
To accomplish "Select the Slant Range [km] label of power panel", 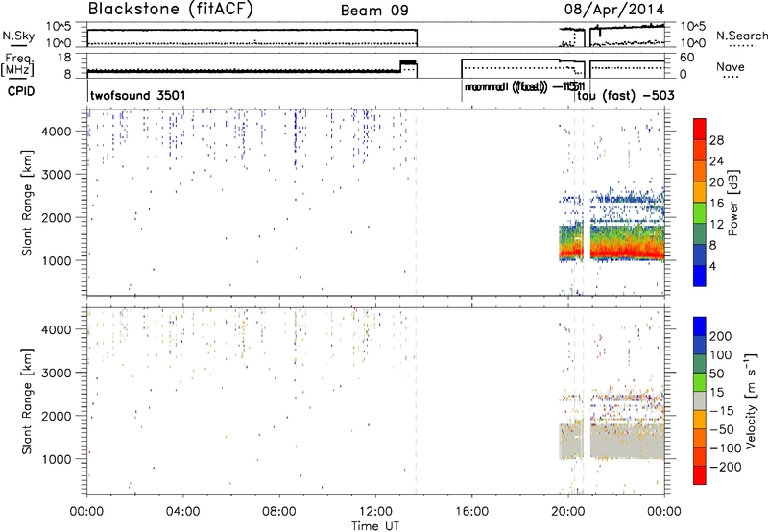I will [x=28, y=203].
